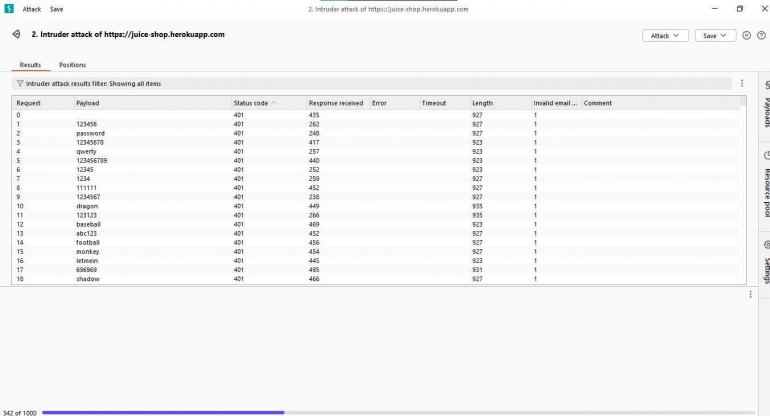The width and height of the screenshot is (770, 416).
Task: Select the row with payload 123123
Action: point(376,215)
